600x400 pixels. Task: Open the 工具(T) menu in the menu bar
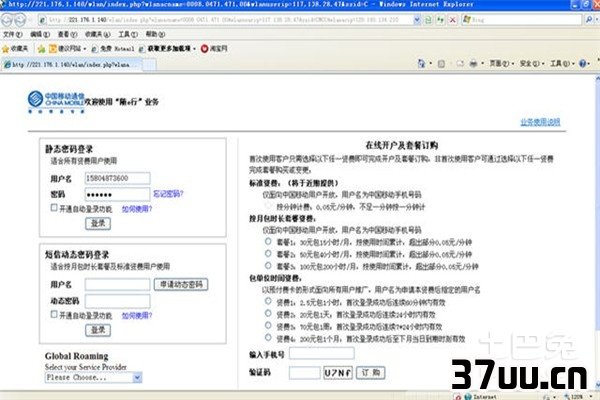click(x=128, y=34)
